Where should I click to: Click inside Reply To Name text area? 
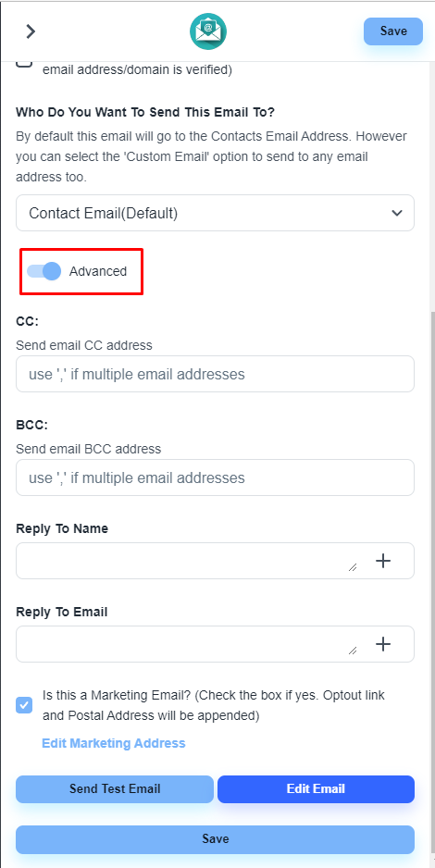185,561
